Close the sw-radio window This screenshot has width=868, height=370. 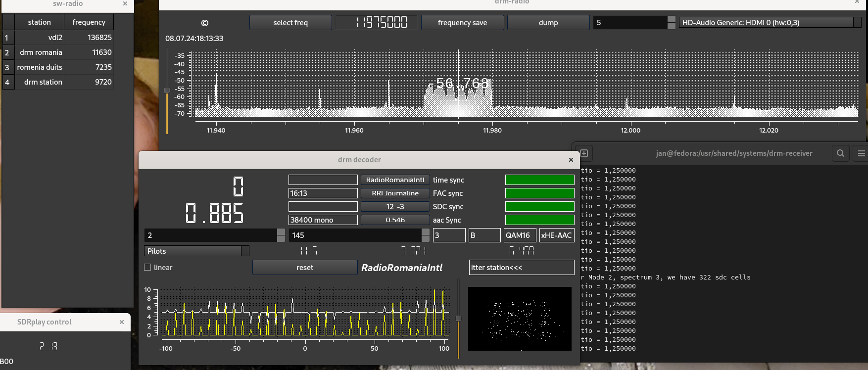pos(125,3)
